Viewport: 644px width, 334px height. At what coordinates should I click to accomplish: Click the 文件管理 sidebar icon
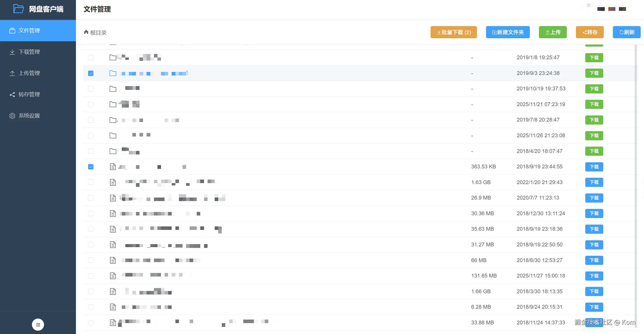pos(12,30)
